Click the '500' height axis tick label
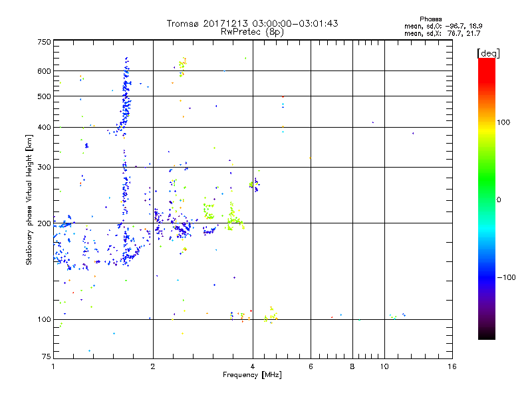The width and height of the screenshot is (532, 399). coord(44,96)
